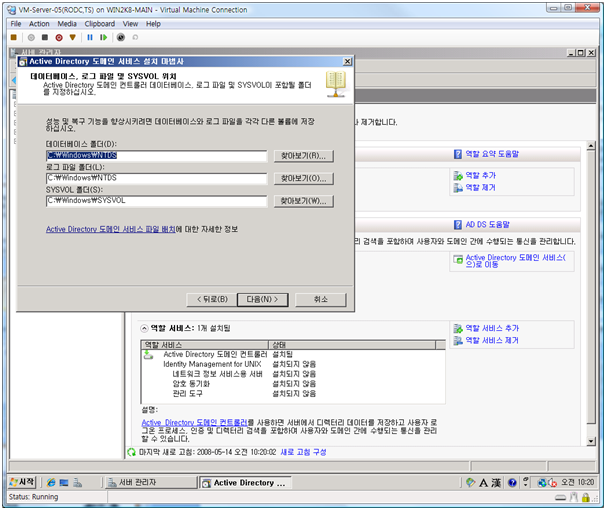Click the 취소 cancel button
Image resolution: width=606 pixels, height=510 pixels.
tap(320, 299)
